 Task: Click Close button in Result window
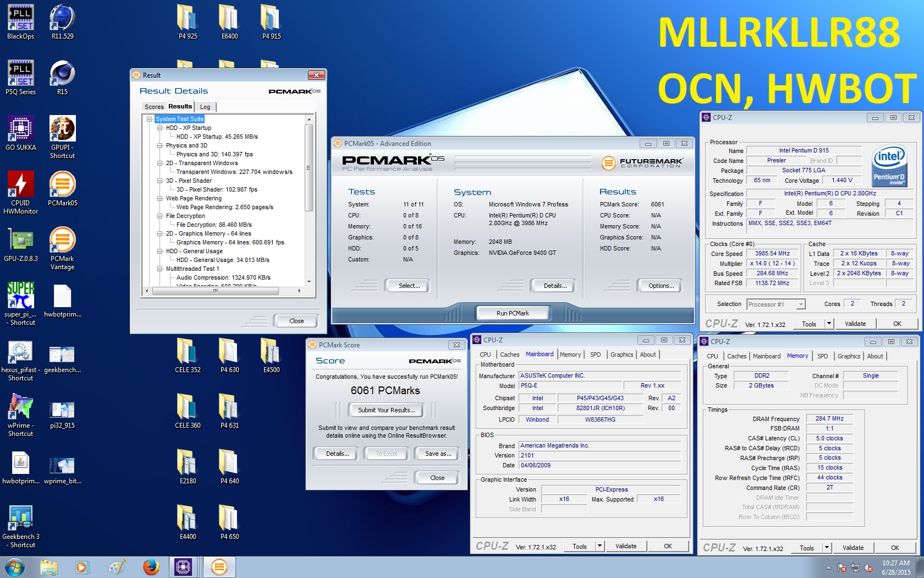click(296, 321)
